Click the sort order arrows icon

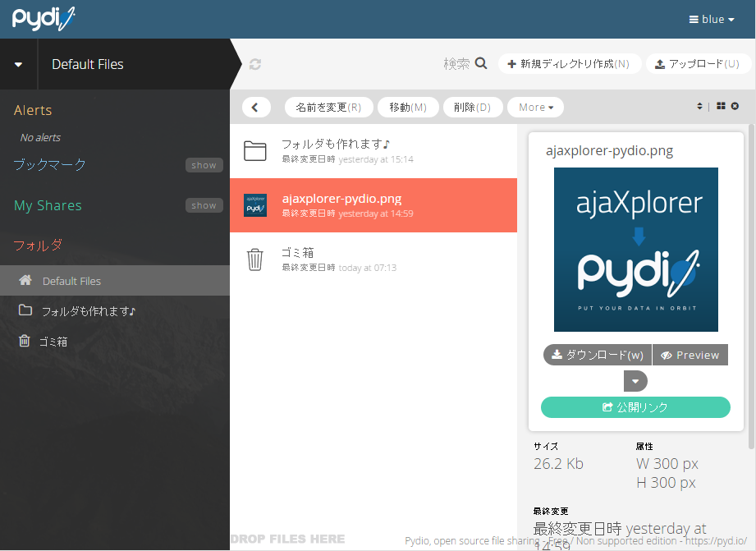(699, 106)
